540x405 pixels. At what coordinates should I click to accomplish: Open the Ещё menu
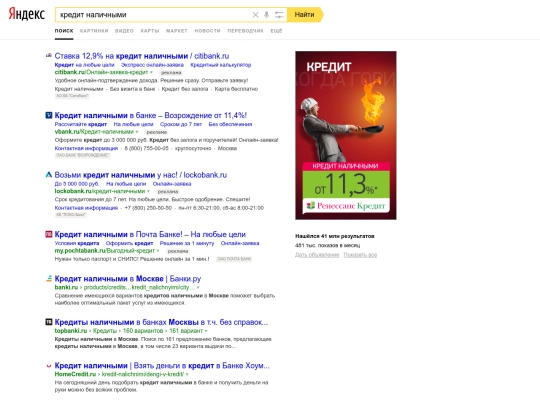[276, 31]
